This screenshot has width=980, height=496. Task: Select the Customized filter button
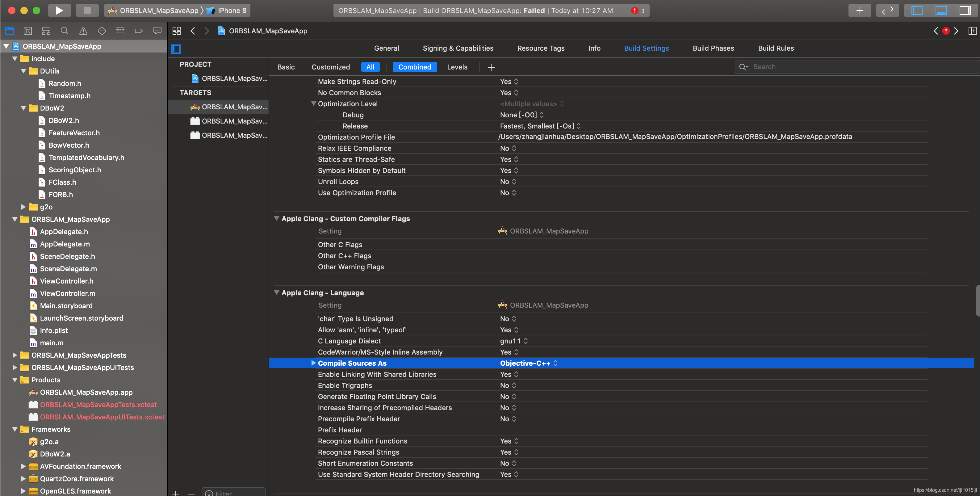(x=330, y=67)
